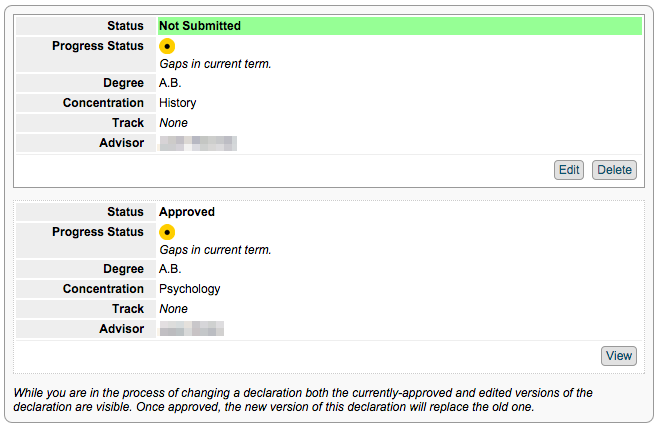Click the Edit button for History declaration
Viewport: 660px width, 428px height.
(568, 170)
